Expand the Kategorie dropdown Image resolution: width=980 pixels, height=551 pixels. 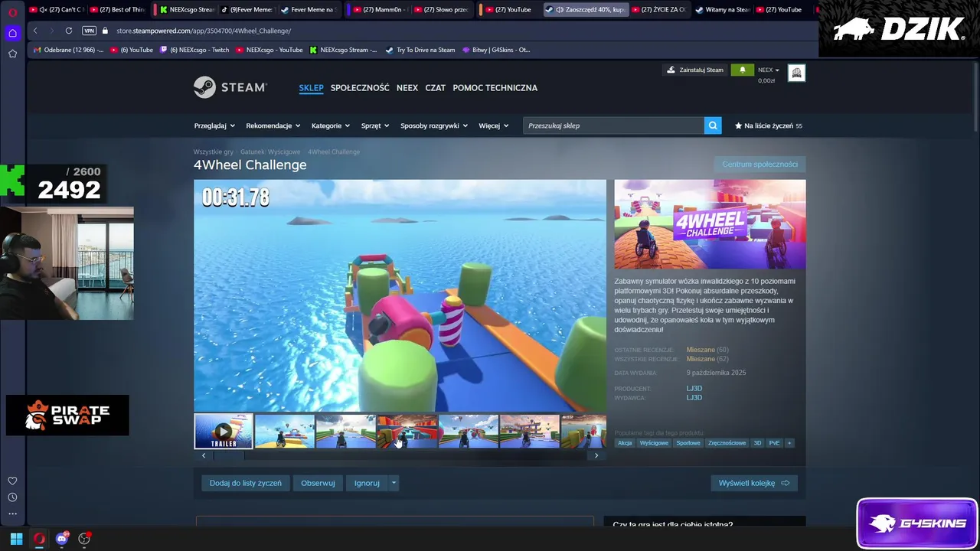pos(331,126)
